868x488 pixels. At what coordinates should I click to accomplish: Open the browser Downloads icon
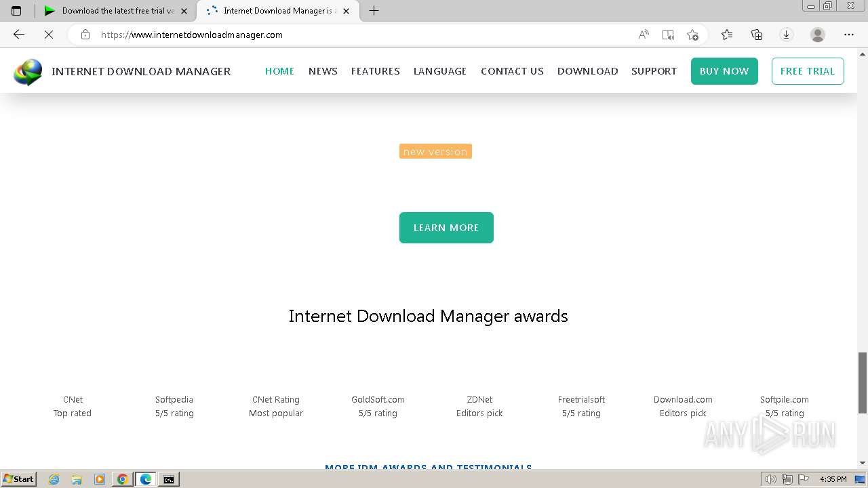787,35
